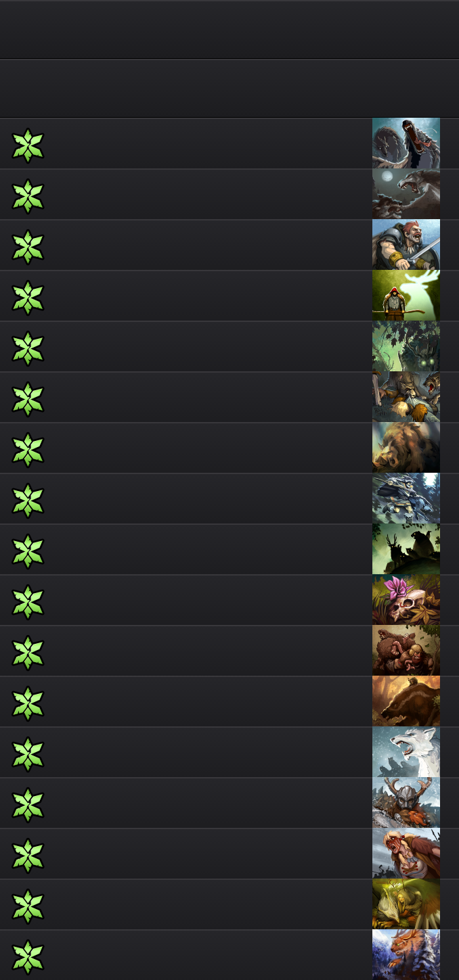
Task: Click the bear and stag silhouette thumbnail
Action: tap(406, 549)
